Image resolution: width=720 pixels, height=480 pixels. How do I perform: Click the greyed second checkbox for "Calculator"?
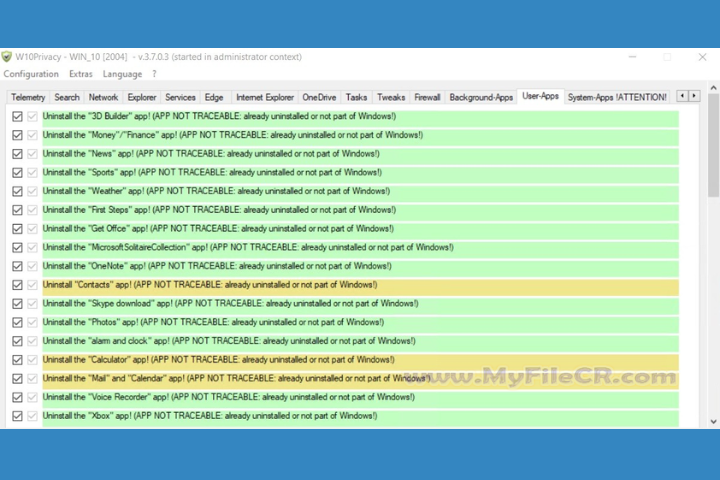point(32,360)
